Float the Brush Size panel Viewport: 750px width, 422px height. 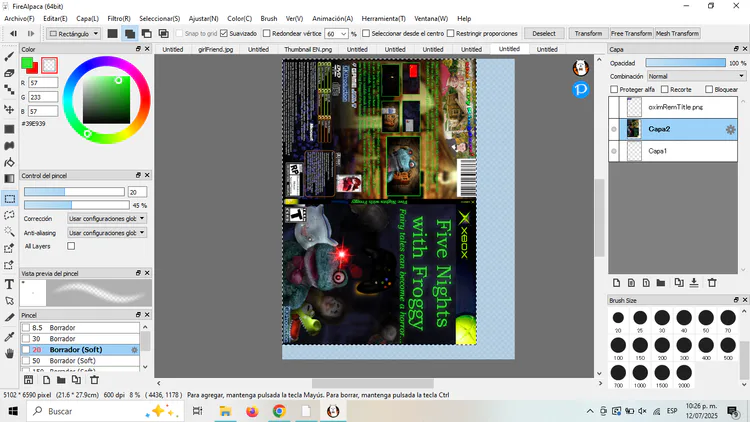[x=736, y=300]
